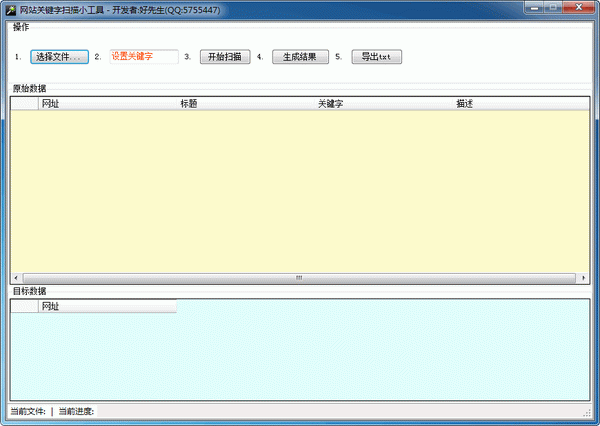Click the row header corner of 目标数据 table
This screenshot has width=600, height=426.
coord(24,306)
